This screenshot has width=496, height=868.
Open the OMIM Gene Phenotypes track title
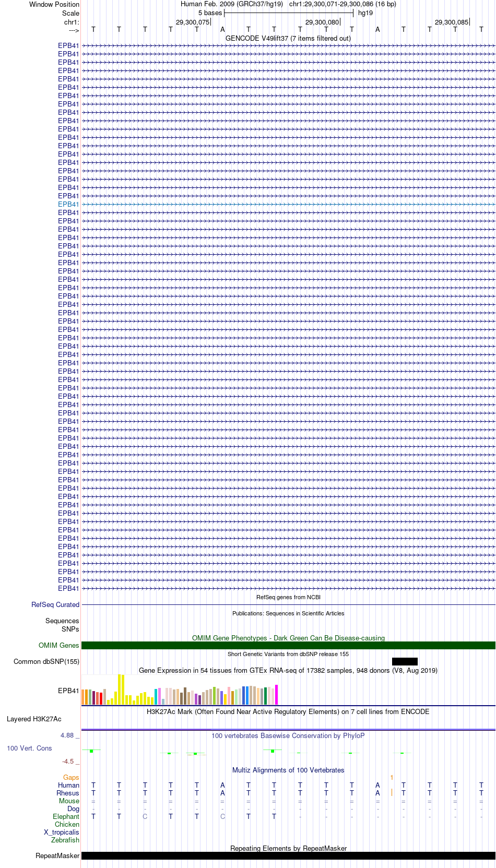coord(288,638)
